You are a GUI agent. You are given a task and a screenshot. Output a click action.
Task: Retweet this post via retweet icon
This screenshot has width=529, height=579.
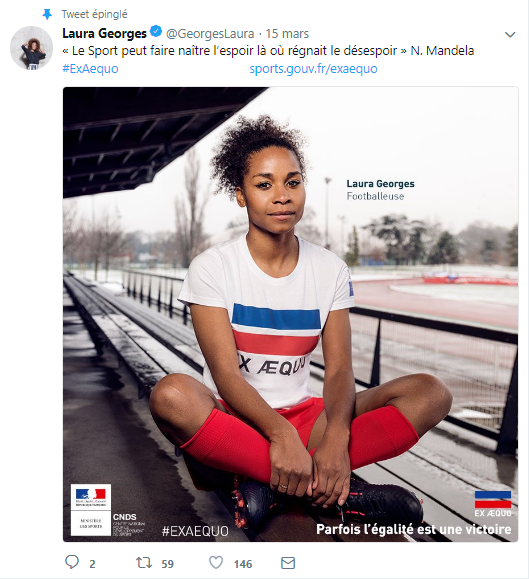144,563
